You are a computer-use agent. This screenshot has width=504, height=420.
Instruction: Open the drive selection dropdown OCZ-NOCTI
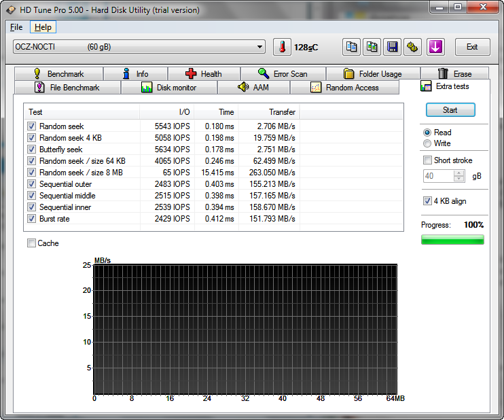click(139, 47)
